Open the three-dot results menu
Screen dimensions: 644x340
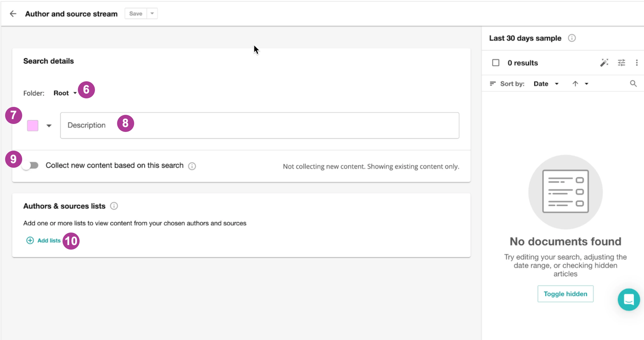(x=637, y=63)
